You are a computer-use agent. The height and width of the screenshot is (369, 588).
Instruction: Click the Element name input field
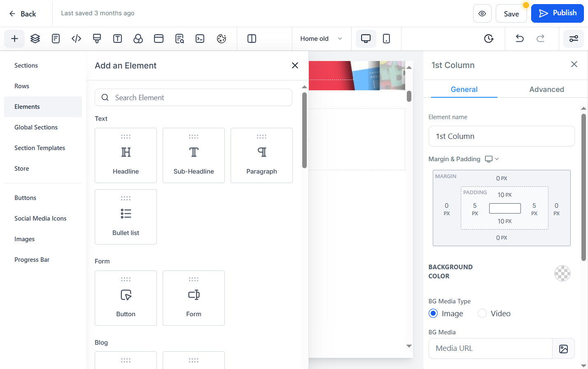coord(502,136)
